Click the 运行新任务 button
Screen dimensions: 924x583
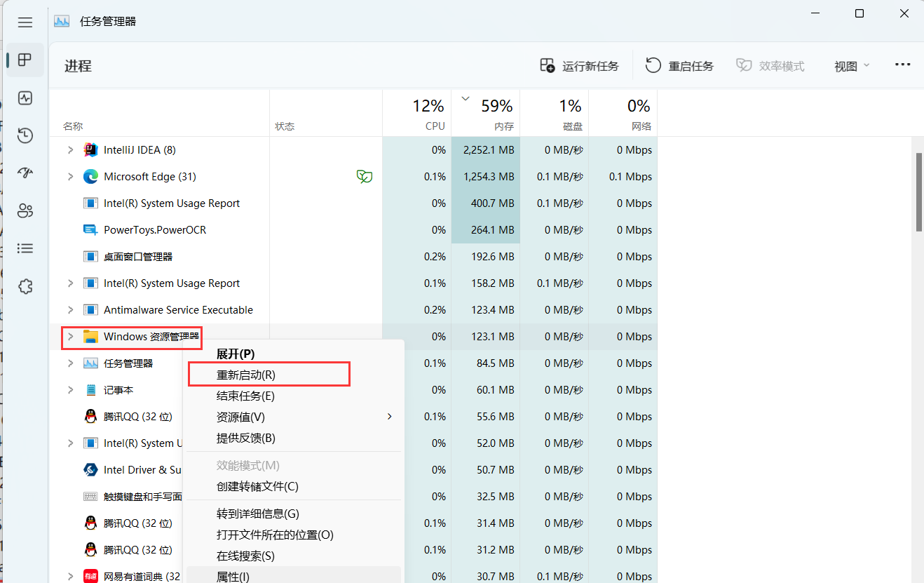click(579, 66)
